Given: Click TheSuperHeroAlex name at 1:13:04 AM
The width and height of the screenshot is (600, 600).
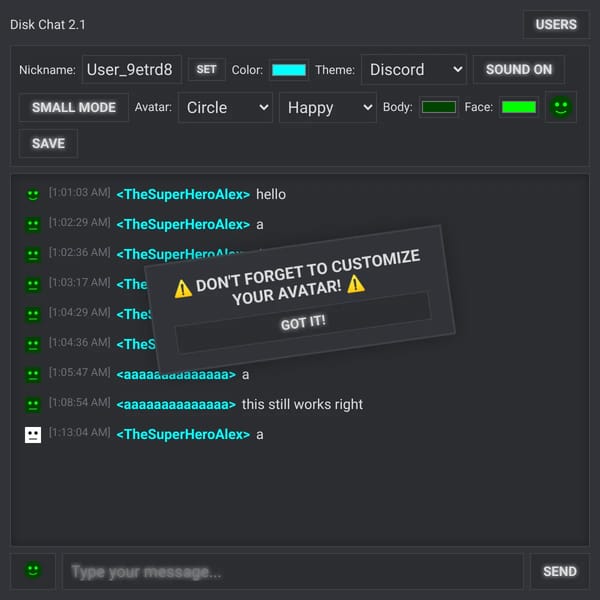Looking at the screenshot, I should 183,434.
